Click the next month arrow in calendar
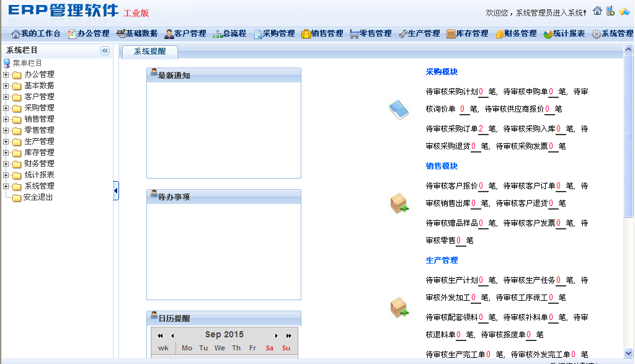 (277, 335)
